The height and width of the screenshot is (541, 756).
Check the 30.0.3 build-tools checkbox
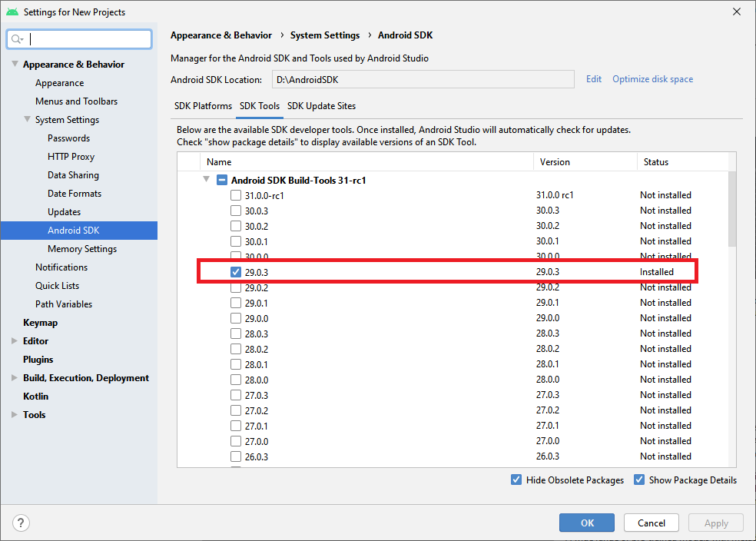pos(236,211)
